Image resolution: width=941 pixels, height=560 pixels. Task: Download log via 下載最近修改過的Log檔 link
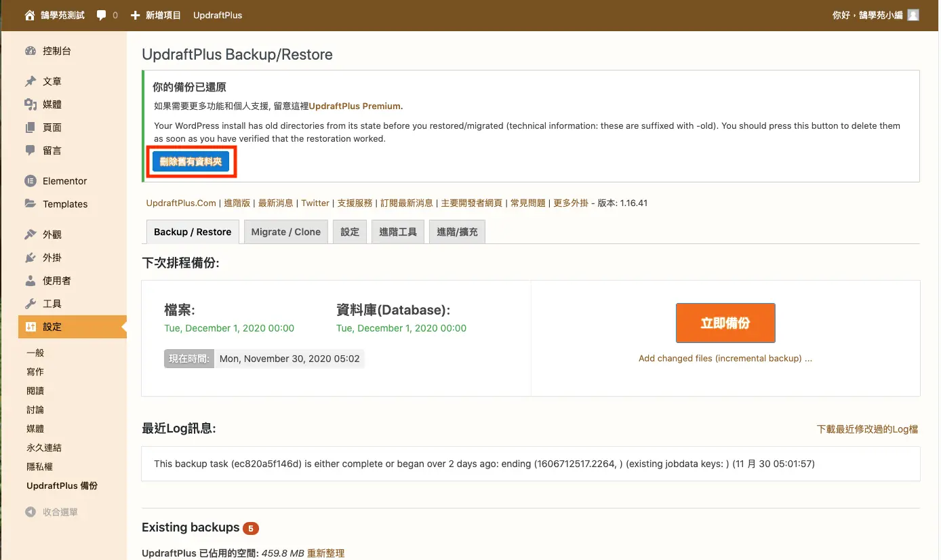click(868, 429)
